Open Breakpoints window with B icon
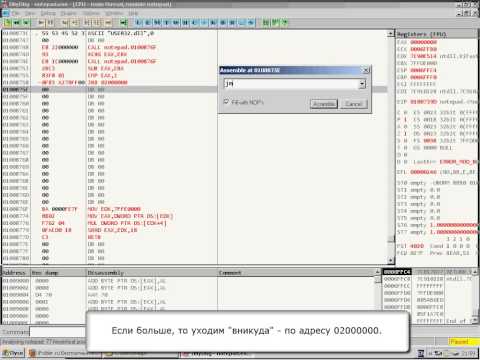Screen dimensions: 480x360 coord(223,23)
